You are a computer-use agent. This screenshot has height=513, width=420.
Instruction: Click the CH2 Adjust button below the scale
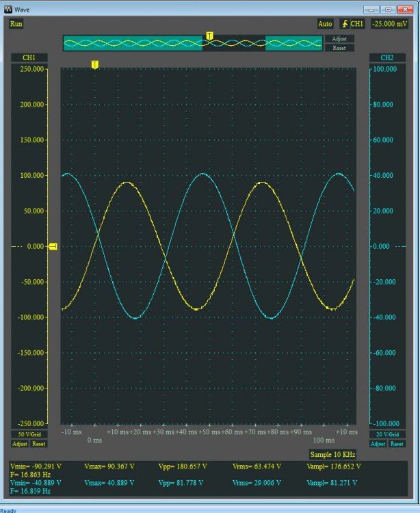tap(378, 444)
